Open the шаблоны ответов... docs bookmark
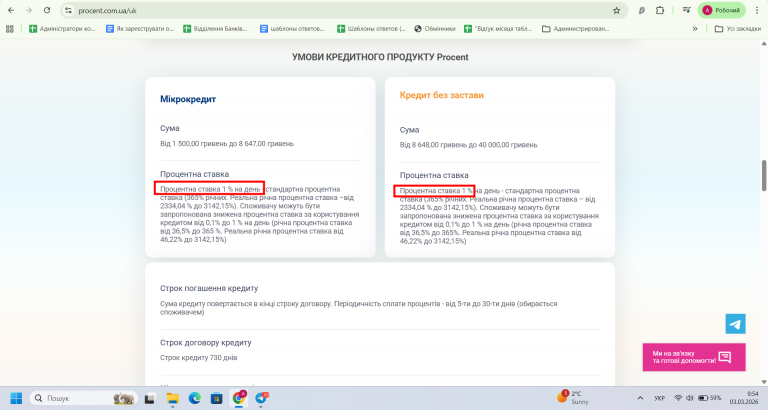Viewport: 768px width, 410px height. pyautogui.click(x=292, y=29)
